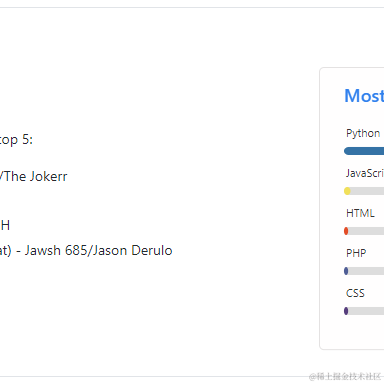Click the yellow JavaScript bar indicator
384x384 pixels.
tap(347, 191)
